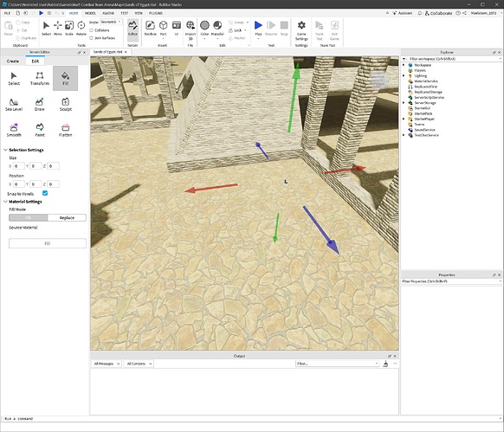Click the ribbon Move tool
504x432 pixels.
coord(57,28)
